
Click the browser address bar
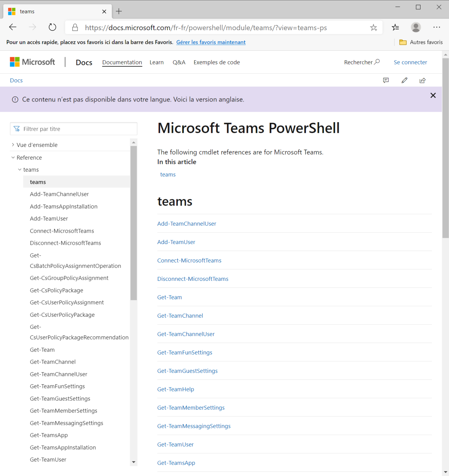pyautogui.click(x=224, y=28)
